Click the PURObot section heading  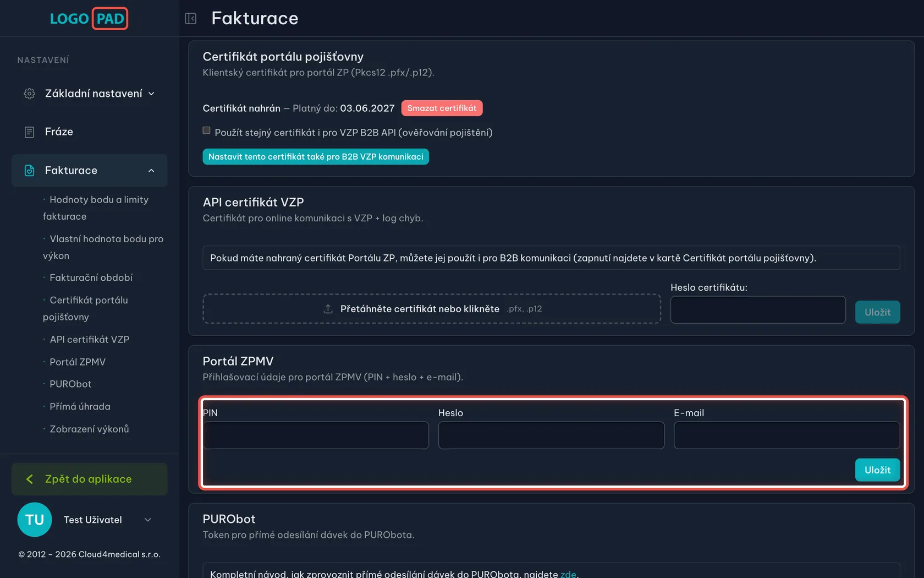pyautogui.click(x=229, y=519)
